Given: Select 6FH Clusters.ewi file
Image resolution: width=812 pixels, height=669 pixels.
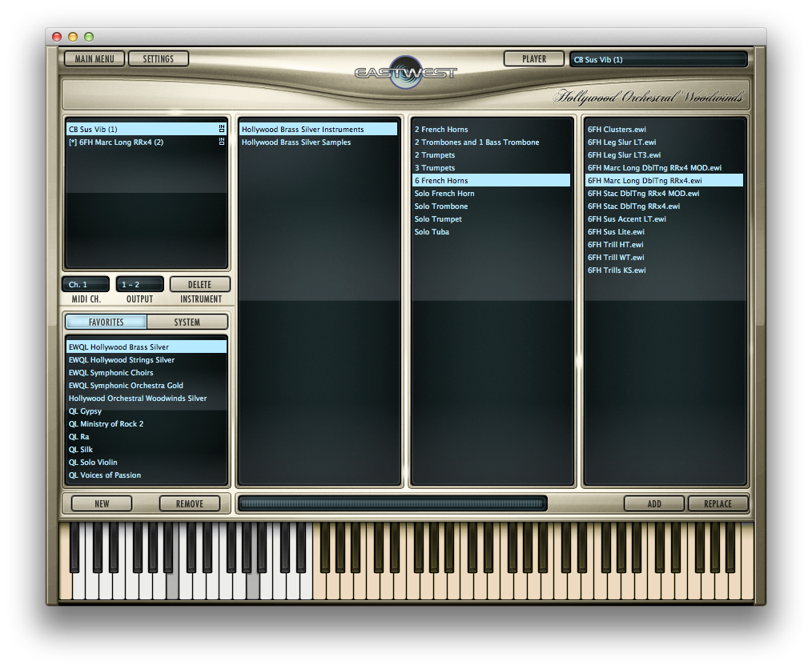Looking at the screenshot, I should coord(665,130).
